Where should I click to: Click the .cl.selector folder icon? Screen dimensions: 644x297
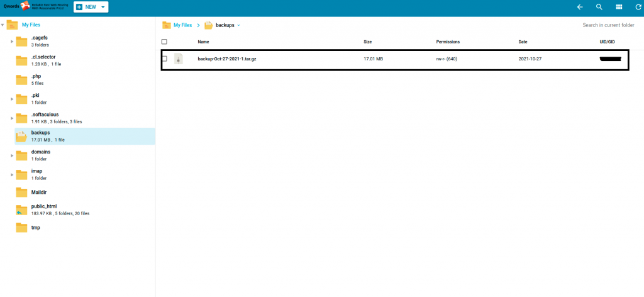21,60
